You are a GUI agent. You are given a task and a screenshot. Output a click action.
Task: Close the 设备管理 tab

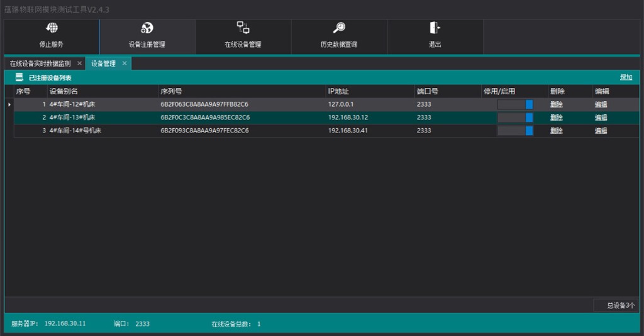tap(125, 63)
